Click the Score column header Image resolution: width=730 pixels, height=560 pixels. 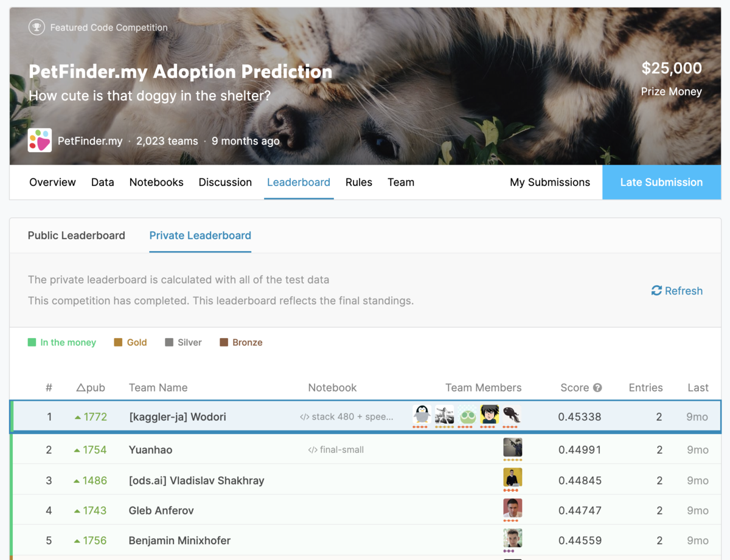[x=575, y=388]
